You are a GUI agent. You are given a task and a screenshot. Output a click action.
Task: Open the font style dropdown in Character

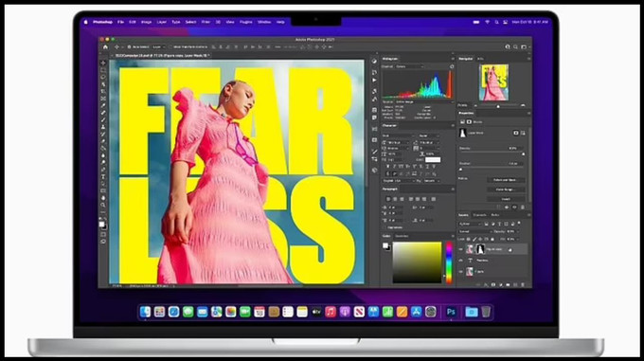click(428, 135)
